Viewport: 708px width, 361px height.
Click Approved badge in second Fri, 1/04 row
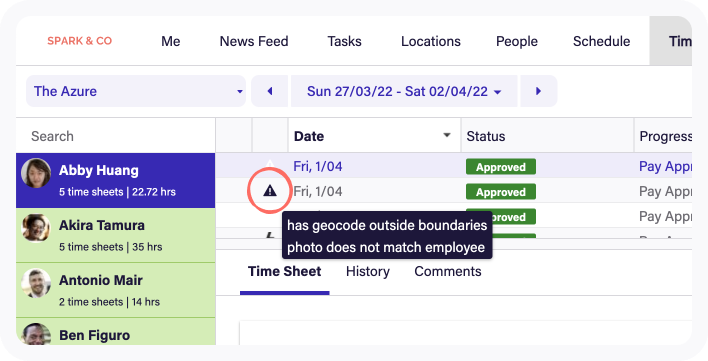[x=501, y=192]
